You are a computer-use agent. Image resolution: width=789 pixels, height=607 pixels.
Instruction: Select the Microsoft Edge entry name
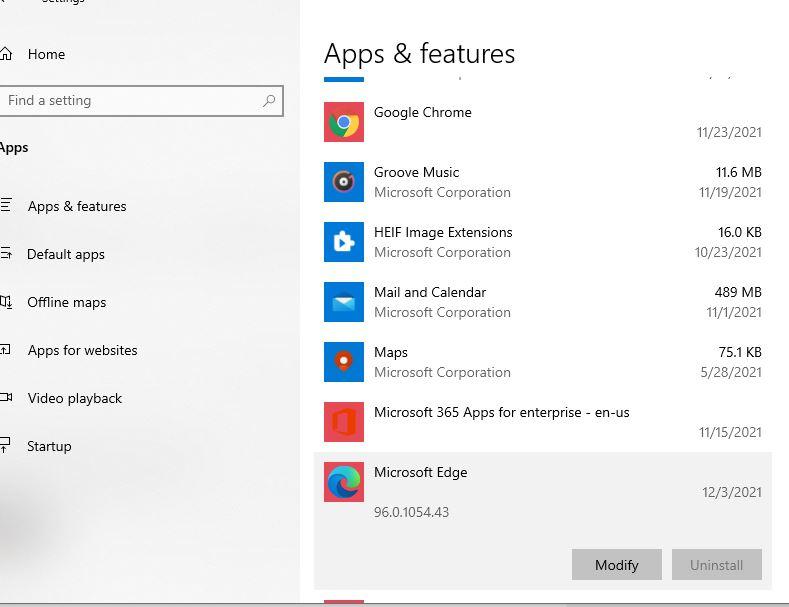pyautogui.click(x=421, y=472)
